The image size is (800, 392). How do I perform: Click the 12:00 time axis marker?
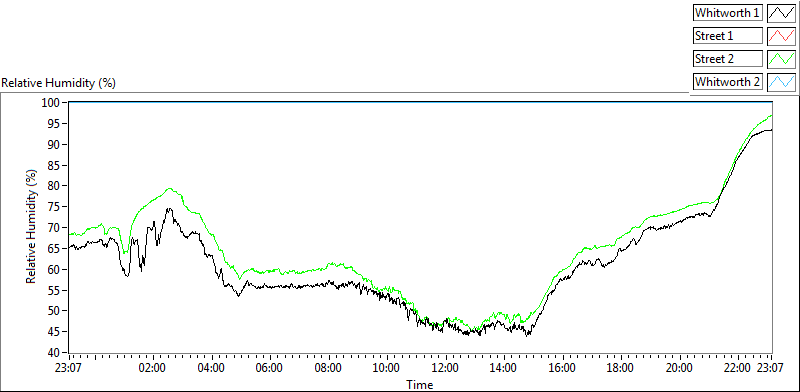(446, 367)
